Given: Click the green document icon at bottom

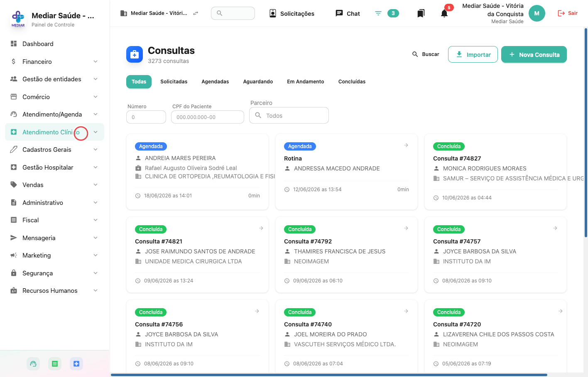Looking at the screenshot, I should tap(55, 364).
